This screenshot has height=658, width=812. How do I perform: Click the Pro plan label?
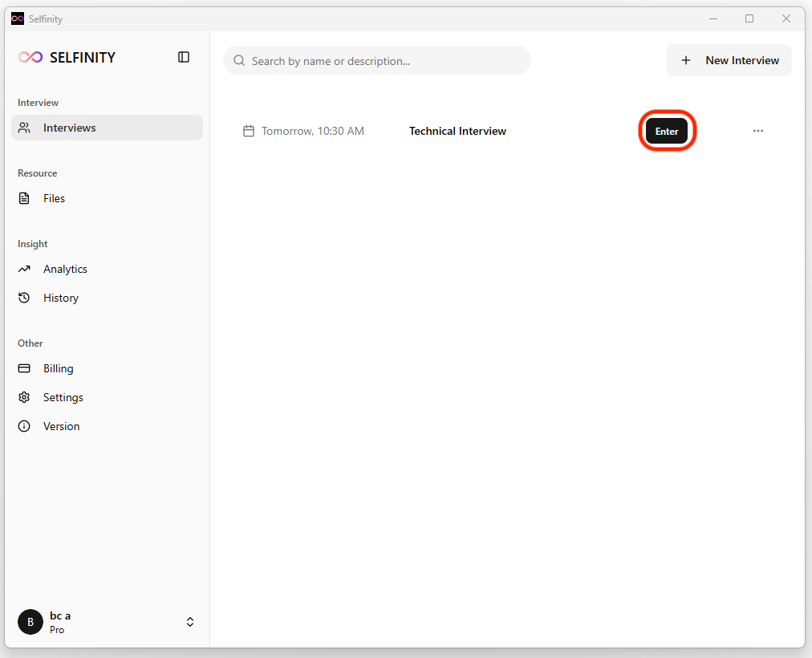(57, 630)
